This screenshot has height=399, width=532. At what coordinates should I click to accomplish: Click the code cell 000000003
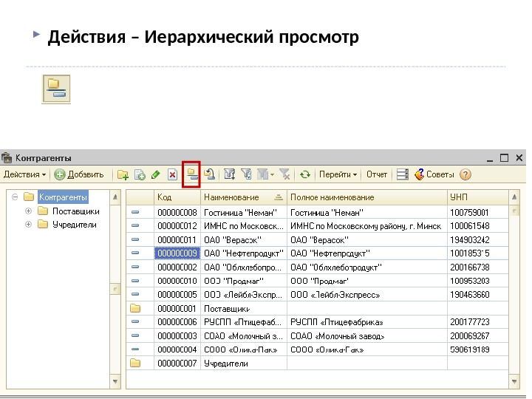(x=177, y=336)
